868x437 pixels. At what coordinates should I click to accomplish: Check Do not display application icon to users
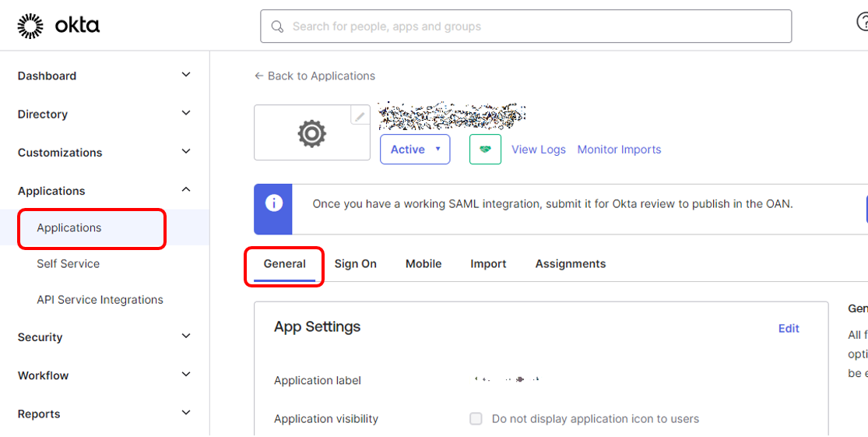pyautogui.click(x=476, y=419)
